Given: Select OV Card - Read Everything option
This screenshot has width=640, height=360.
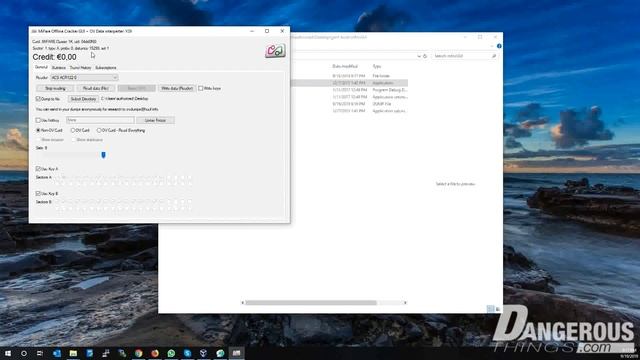Looking at the screenshot, I should 99,130.
